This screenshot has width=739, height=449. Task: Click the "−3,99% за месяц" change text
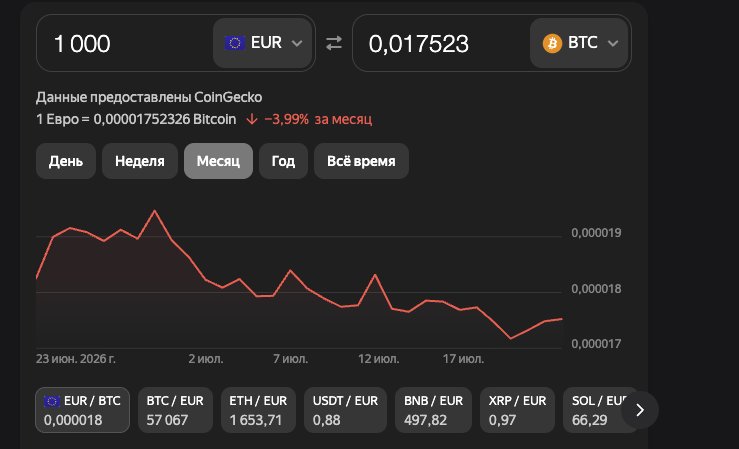point(318,119)
